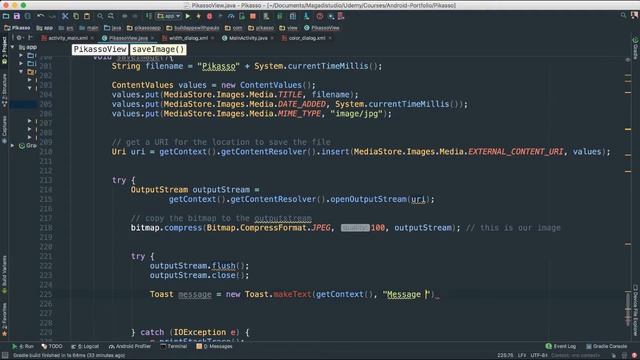The width and height of the screenshot is (640, 360).
Task: Click the LF line separator selector
Action: coord(522,356)
